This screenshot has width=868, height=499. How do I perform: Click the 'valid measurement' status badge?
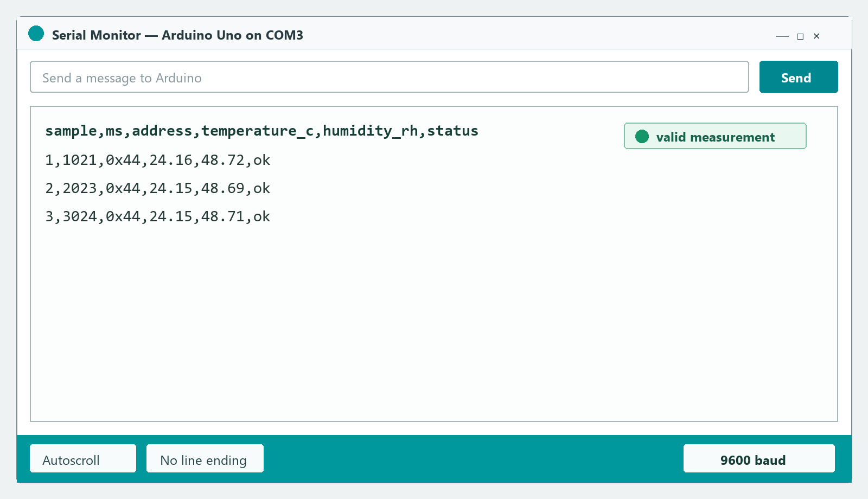[715, 136]
